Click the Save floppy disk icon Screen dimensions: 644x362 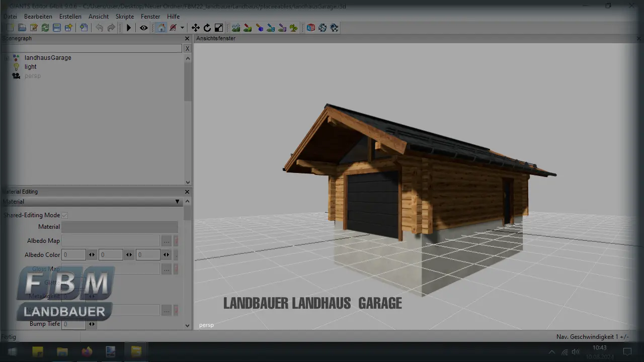[x=56, y=28]
